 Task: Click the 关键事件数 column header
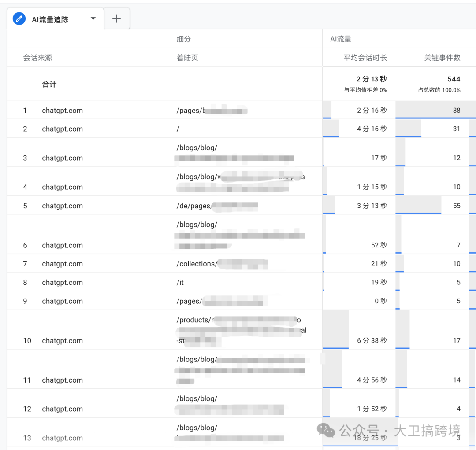[x=442, y=58]
